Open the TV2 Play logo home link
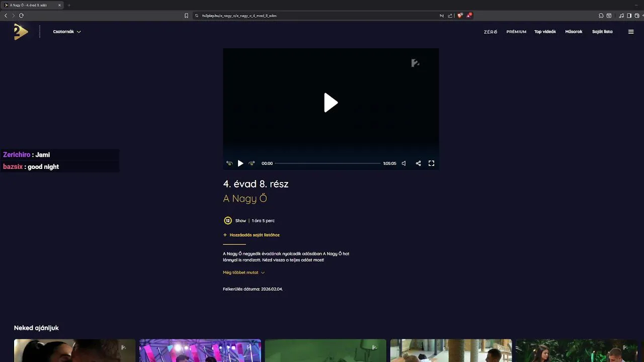644x362 pixels. pos(21,32)
